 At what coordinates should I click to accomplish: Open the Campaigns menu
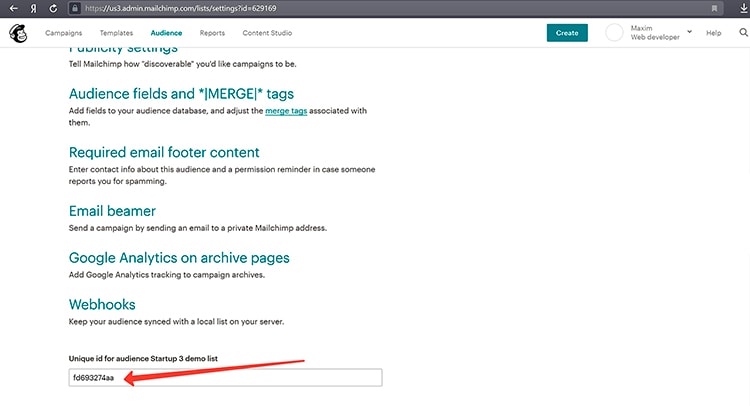click(64, 33)
